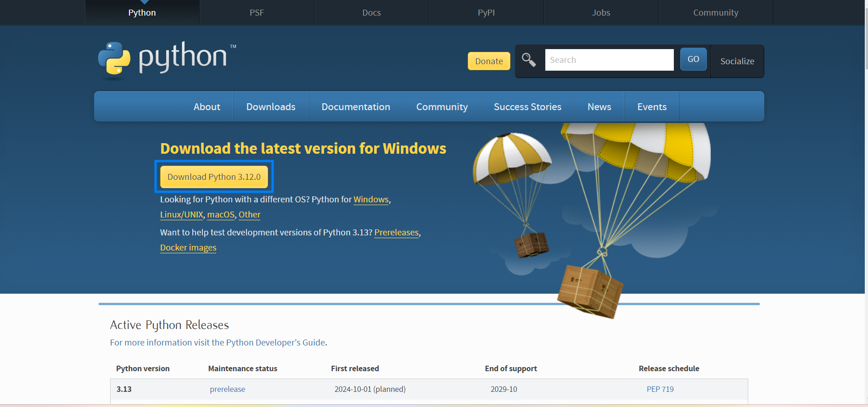Click the magnifying glass search icon
The width and height of the screenshot is (868, 407).
pos(529,60)
